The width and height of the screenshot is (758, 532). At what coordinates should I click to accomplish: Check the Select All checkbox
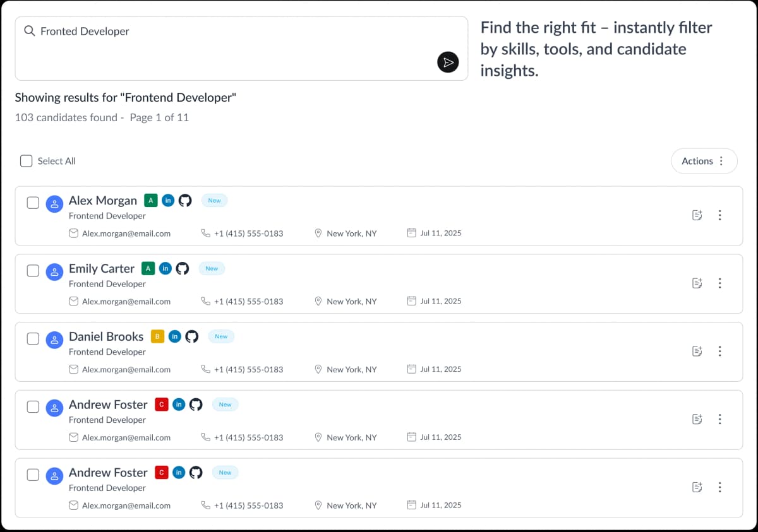(26, 161)
